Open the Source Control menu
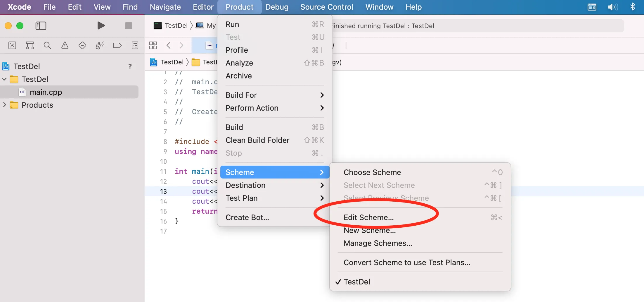The width and height of the screenshot is (644, 302). coord(327,7)
